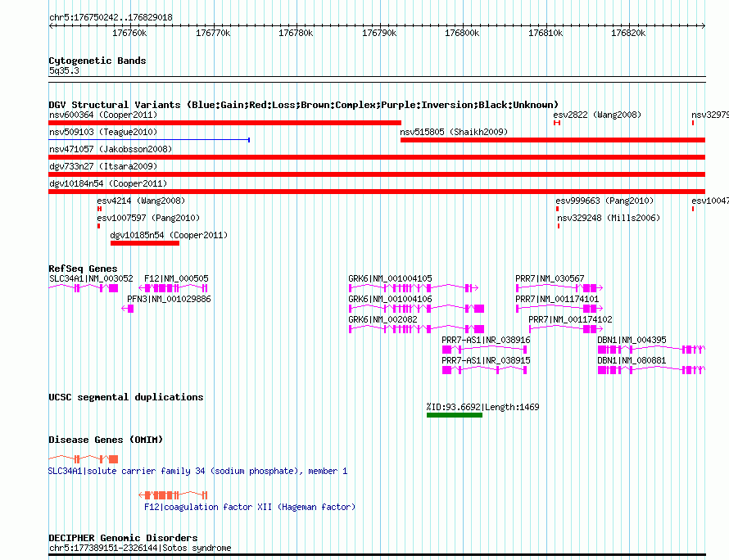Viewport: 729px width, 560px height.
Task: Click the dgv10185n54 (Cooper2011) red bar
Action: 145,243
